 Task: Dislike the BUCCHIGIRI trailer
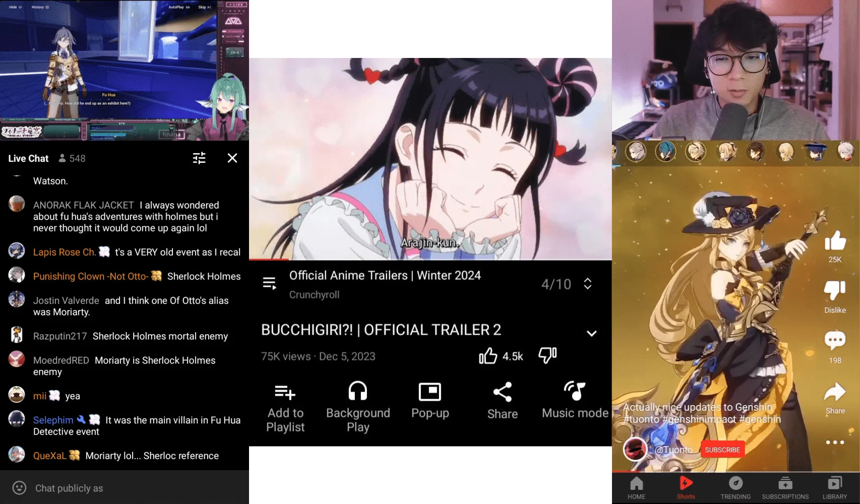tap(547, 355)
